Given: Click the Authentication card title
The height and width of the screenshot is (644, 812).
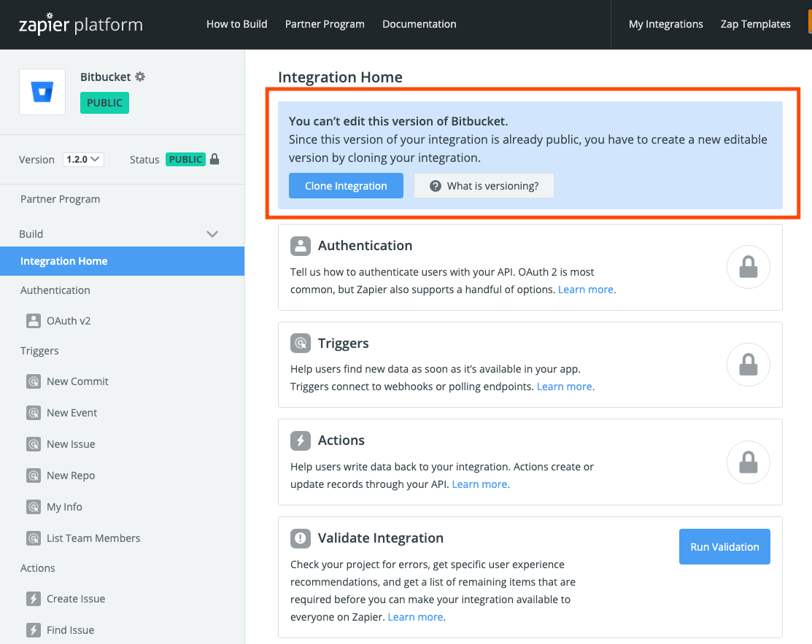Looking at the screenshot, I should 365,246.
